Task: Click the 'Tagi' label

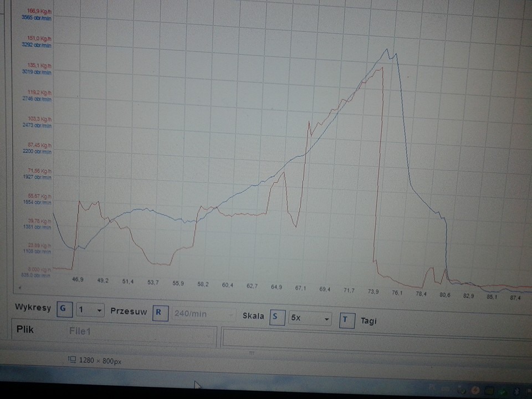Action: [x=369, y=321]
